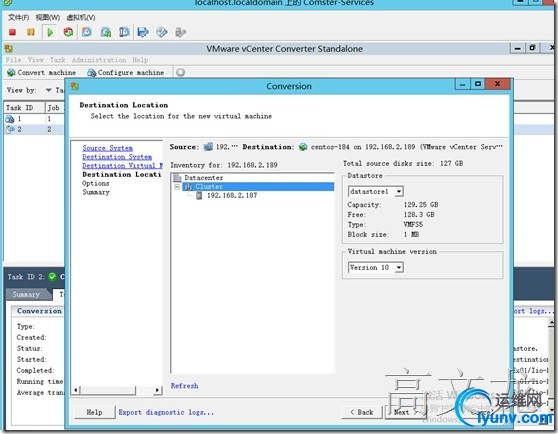558x434 pixels.
Task: Open the 虚拟机(V) menu
Action: [x=81, y=17]
